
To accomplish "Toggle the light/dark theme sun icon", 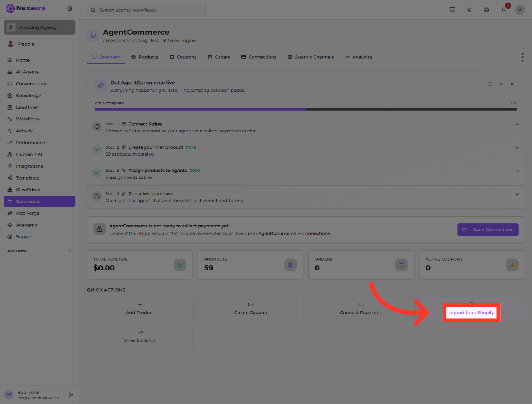I will pyautogui.click(x=469, y=10).
